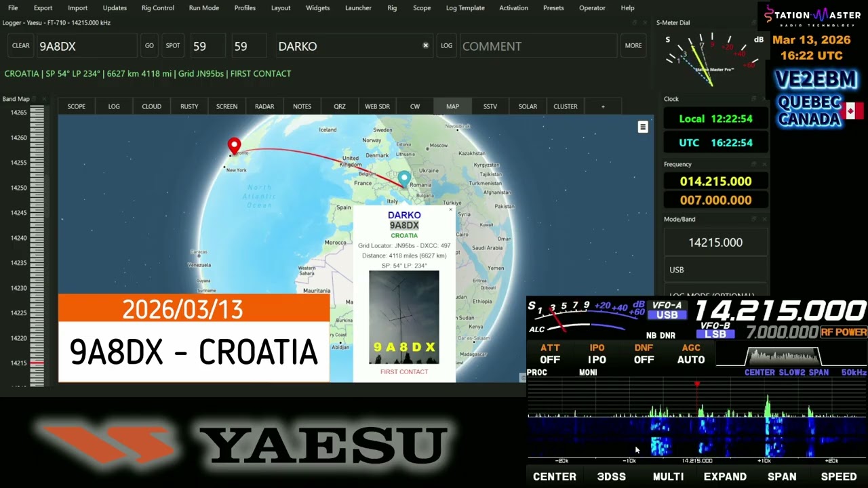Open the Log Template menu

(465, 8)
